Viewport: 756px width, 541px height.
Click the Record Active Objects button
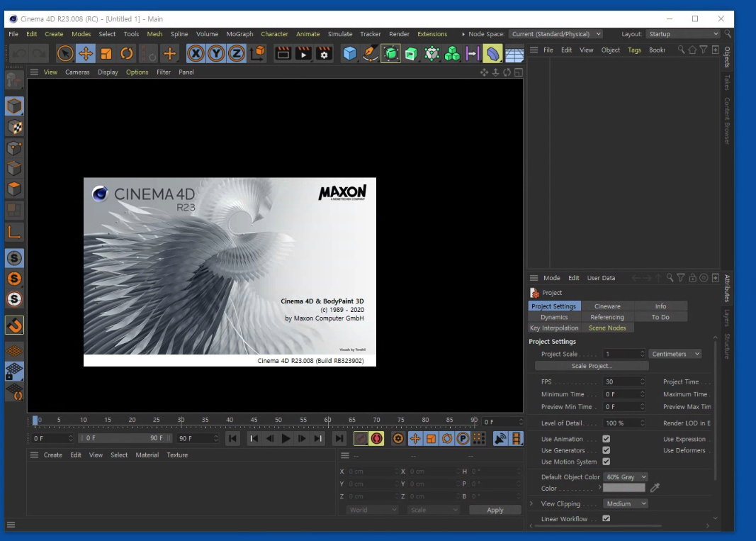tap(361, 439)
